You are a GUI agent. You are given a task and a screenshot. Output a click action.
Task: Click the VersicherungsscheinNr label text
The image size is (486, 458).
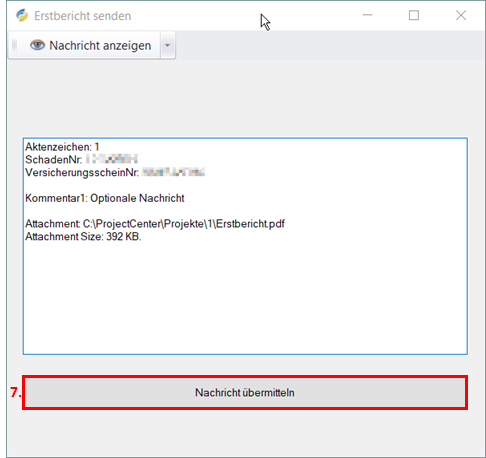pos(82,172)
